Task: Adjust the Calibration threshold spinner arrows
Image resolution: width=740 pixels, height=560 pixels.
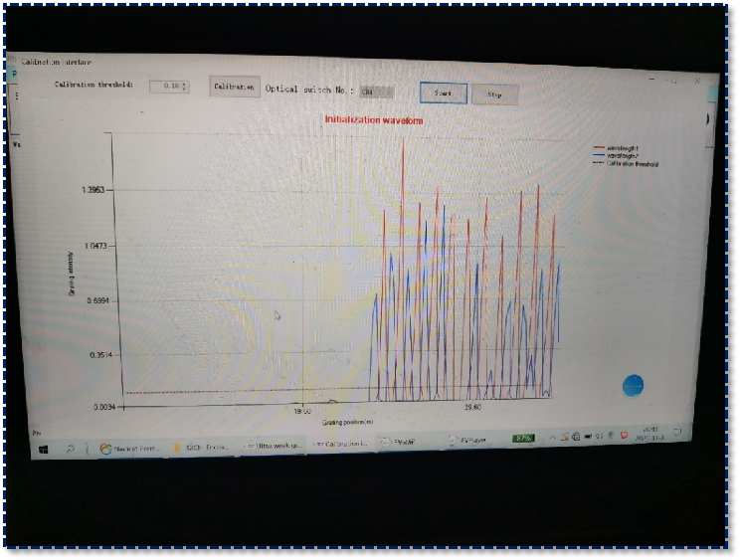Action: (x=184, y=87)
